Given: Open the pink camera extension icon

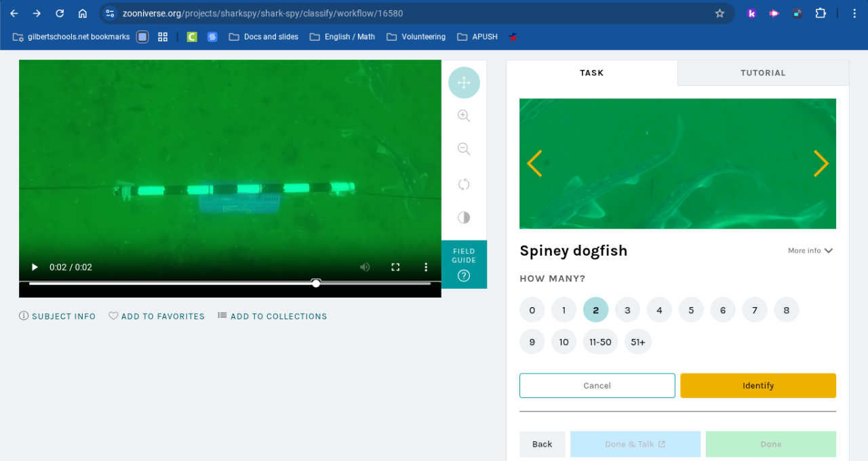Looking at the screenshot, I should click(x=774, y=14).
